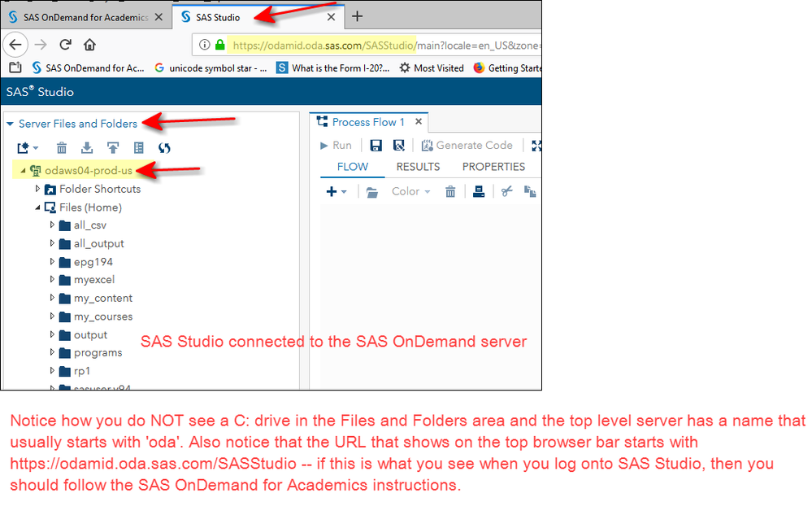Select the Files (Home) label
The height and width of the screenshot is (515, 812).
pyautogui.click(x=90, y=207)
